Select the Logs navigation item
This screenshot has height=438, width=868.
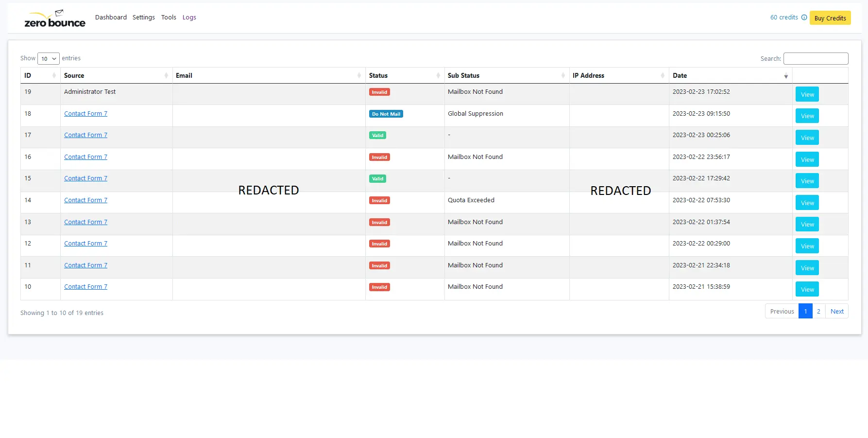[x=189, y=17]
